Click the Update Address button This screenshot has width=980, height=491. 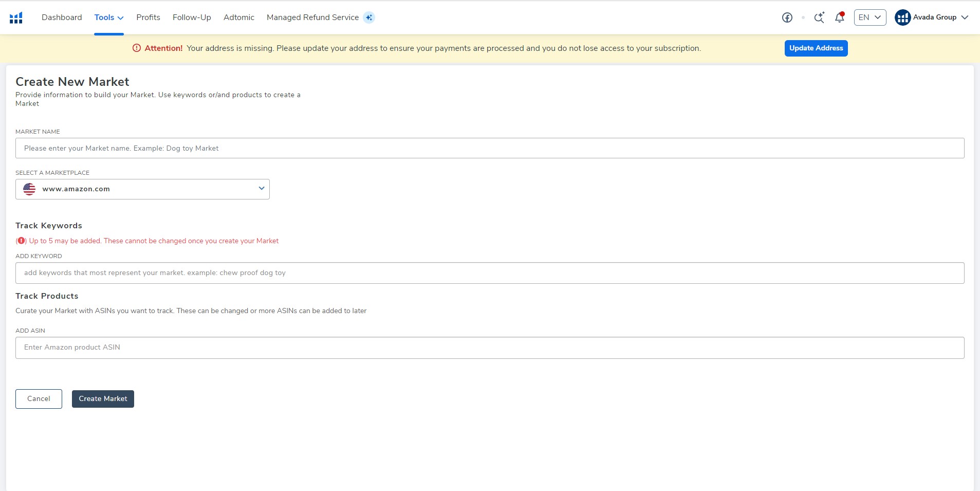[816, 48]
